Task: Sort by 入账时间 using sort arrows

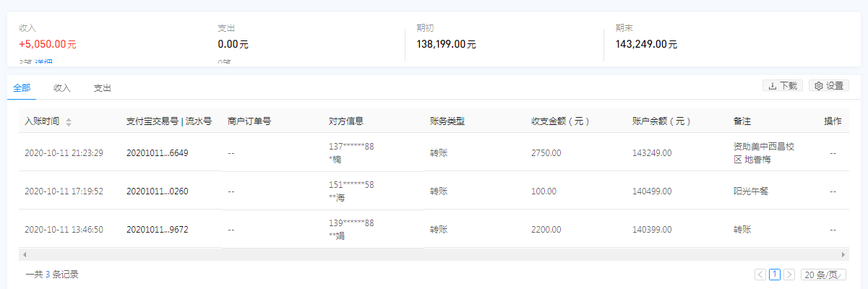Action: tap(69, 121)
